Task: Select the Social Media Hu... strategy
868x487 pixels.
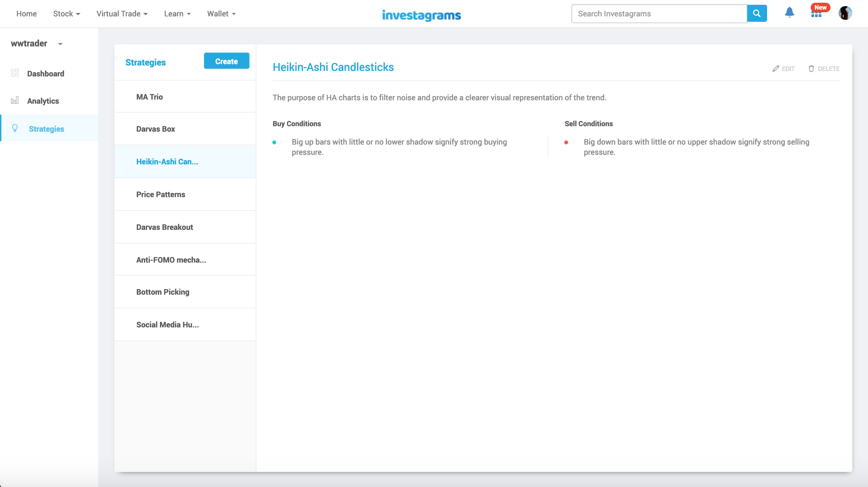Action: pyautogui.click(x=185, y=324)
